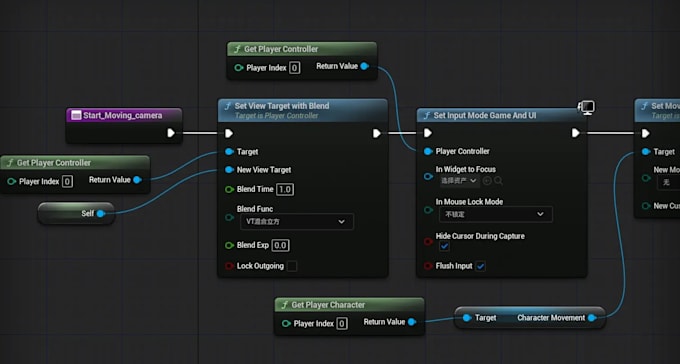
Task: Click the New View Target input pin
Action: coord(229,170)
